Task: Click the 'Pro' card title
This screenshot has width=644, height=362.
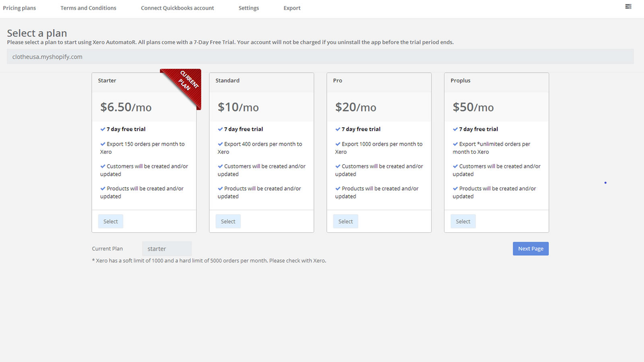Action: (338, 80)
